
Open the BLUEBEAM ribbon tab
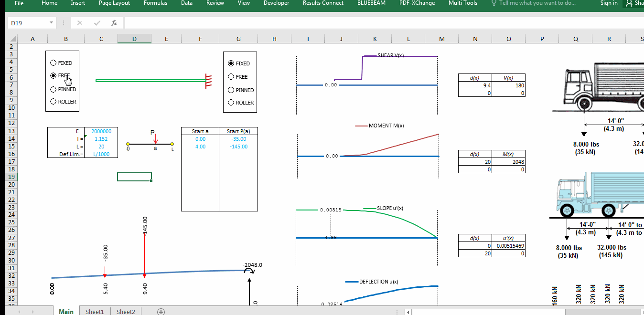371,3
